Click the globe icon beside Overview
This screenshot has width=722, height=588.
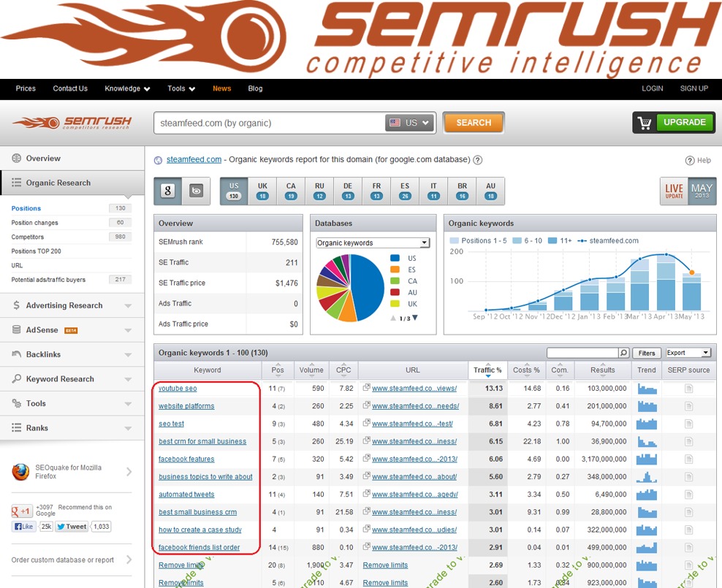pyautogui.click(x=17, y=159)
